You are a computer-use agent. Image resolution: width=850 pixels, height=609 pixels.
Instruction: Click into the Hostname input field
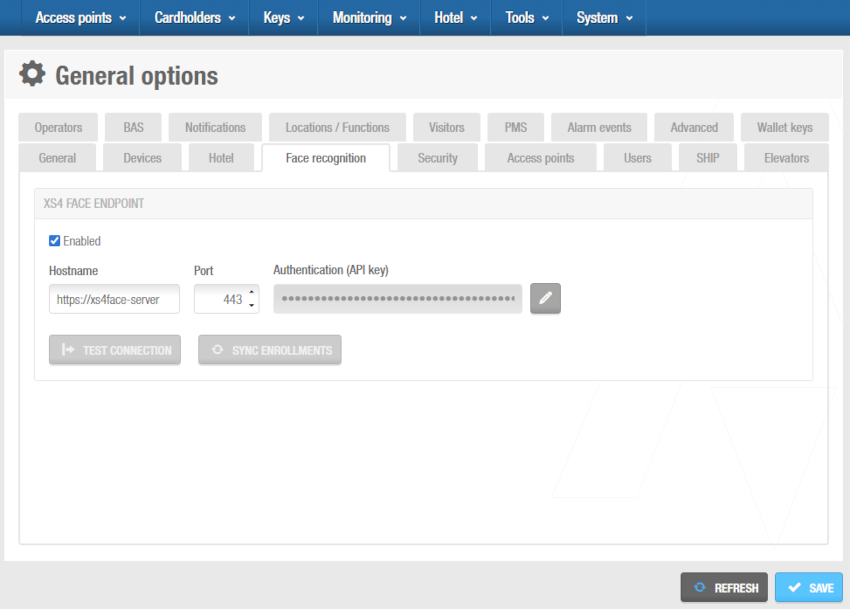pos(114,299)
